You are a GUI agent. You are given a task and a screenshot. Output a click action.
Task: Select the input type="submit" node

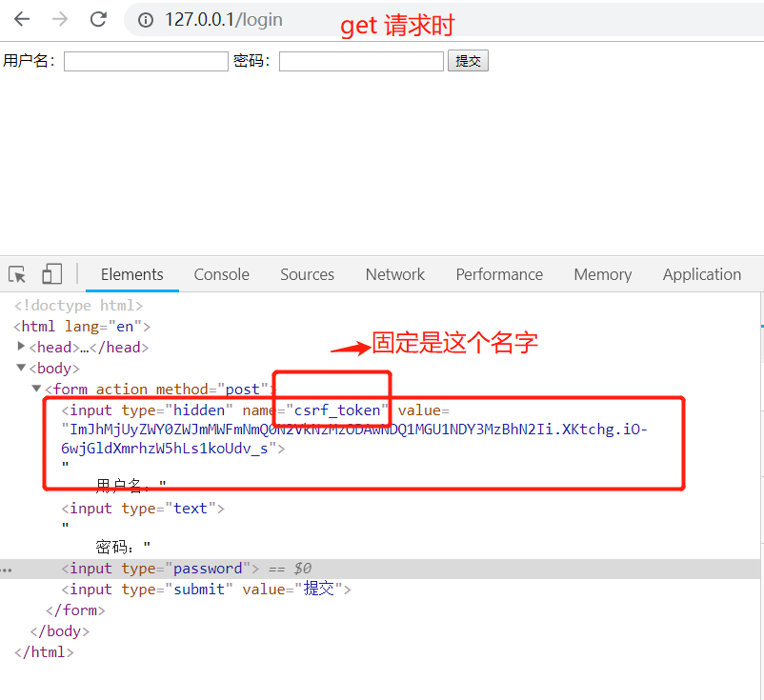206,590
